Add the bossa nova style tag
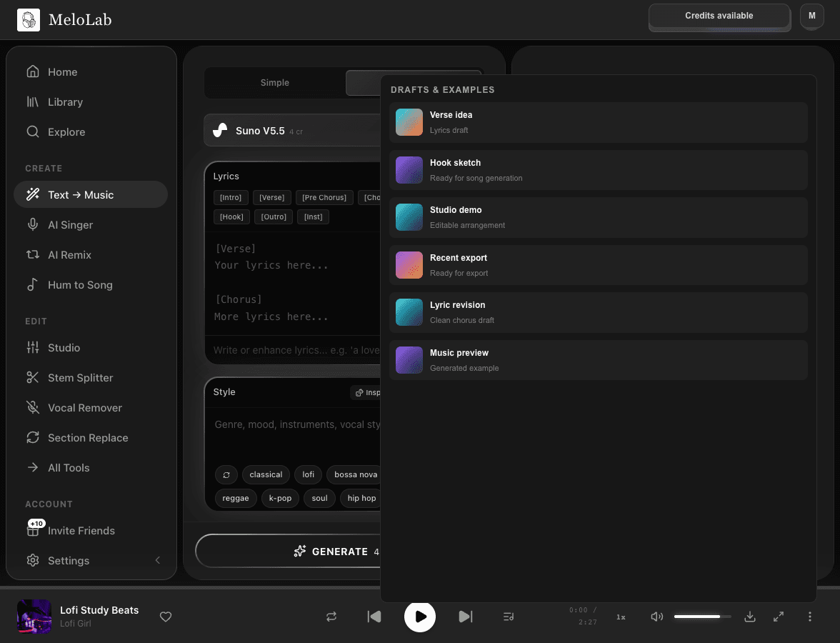 [x=354, y=474]
